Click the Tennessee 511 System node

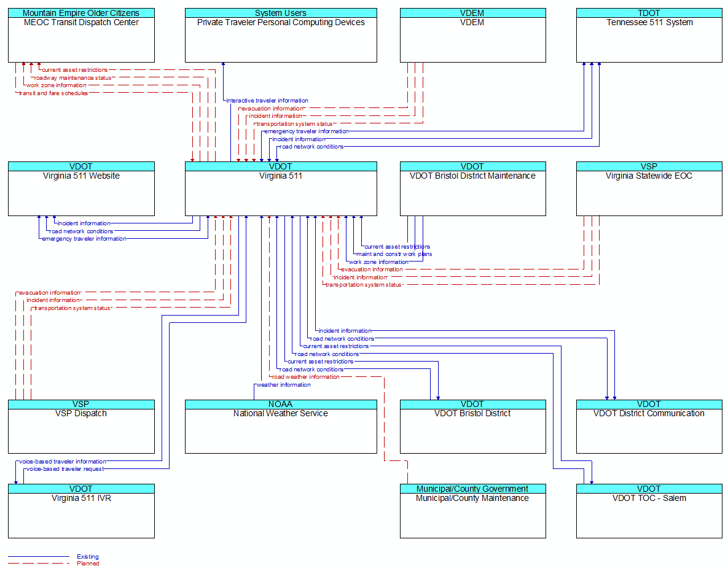649,35
